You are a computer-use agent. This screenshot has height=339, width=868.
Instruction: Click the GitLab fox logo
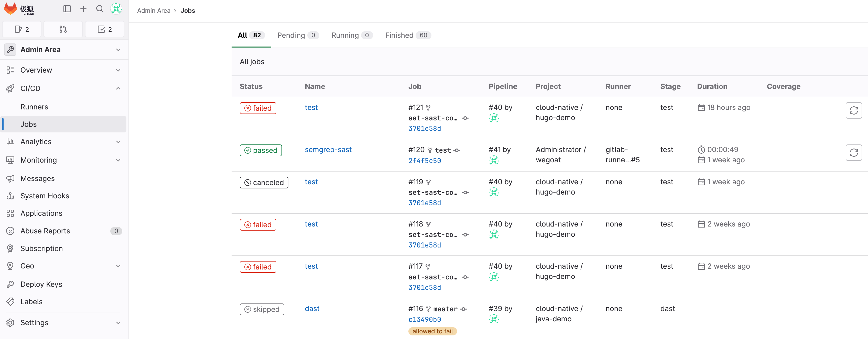10,9
